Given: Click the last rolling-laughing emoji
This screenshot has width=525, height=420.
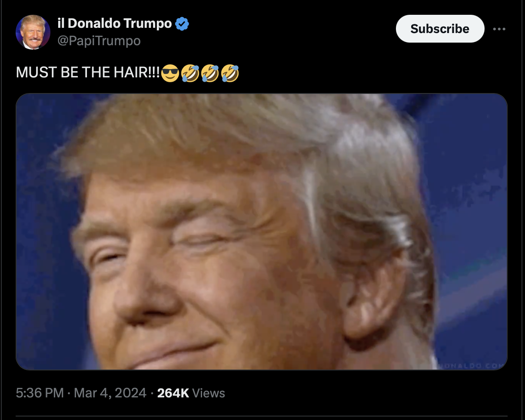Looking at the screenshot, I should [x=230, y=73].
